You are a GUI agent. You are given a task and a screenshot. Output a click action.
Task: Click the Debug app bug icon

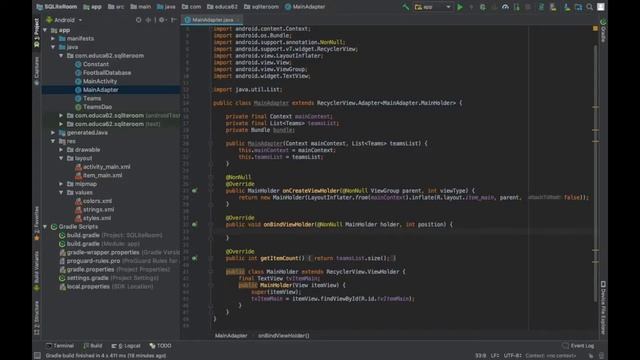482,7
